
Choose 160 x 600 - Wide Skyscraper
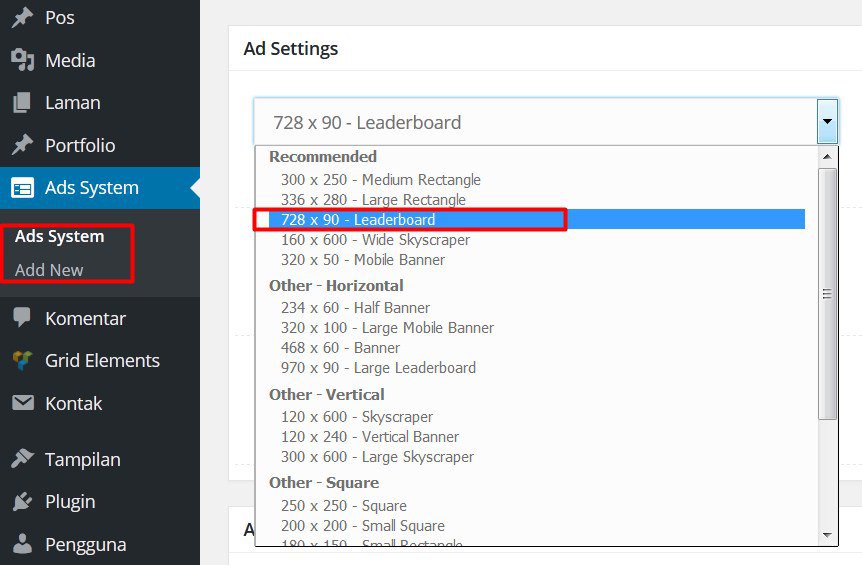[x=375, y=240]
